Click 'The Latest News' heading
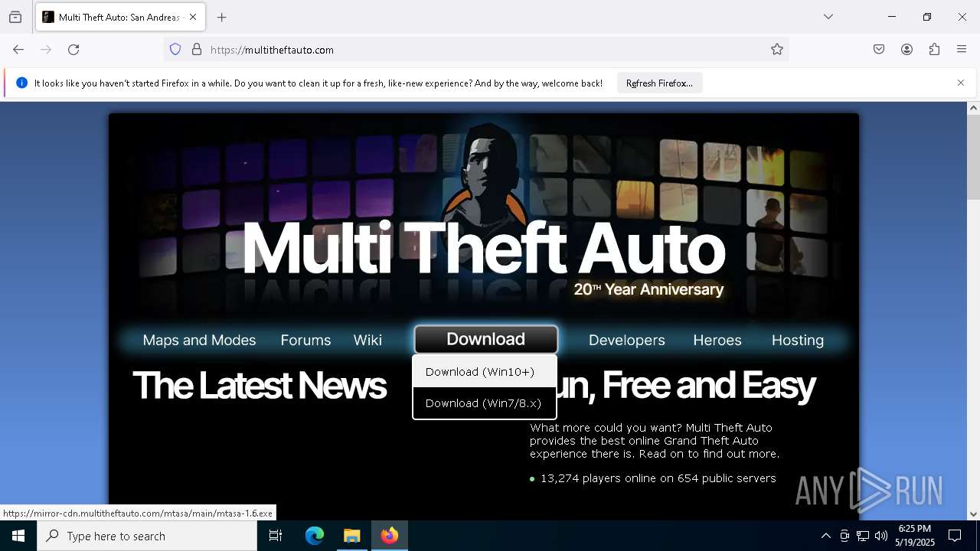980x551 pixels. 260,385
